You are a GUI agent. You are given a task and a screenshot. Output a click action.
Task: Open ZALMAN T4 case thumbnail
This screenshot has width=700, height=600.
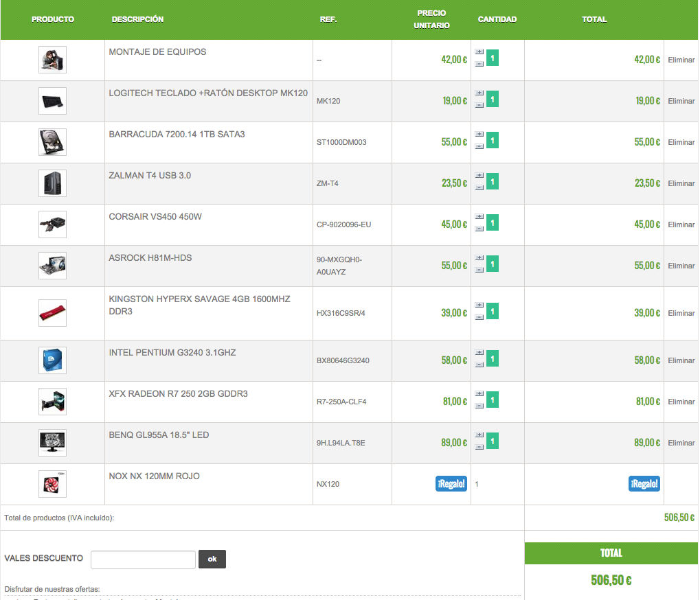point(52,183)
